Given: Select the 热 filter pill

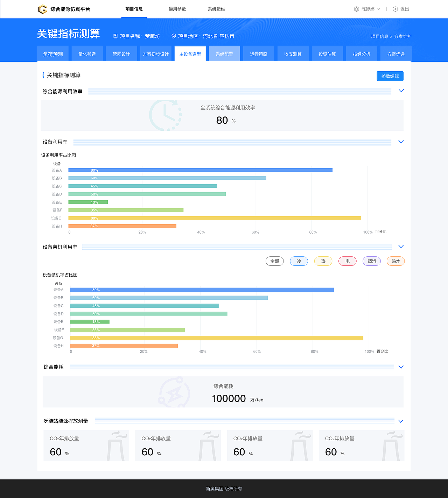Looking at the screenshot, I should click(x=323, y=261).
